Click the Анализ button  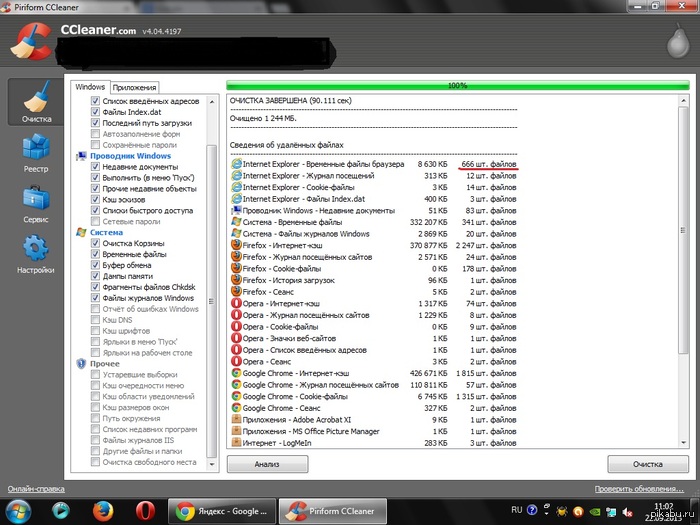coord(267,464)
